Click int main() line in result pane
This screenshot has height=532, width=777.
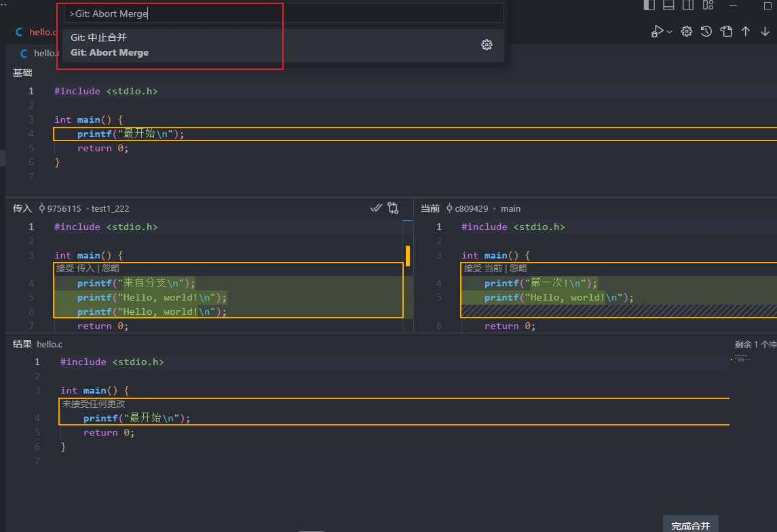pyautogui.click(x=94, y=391)
